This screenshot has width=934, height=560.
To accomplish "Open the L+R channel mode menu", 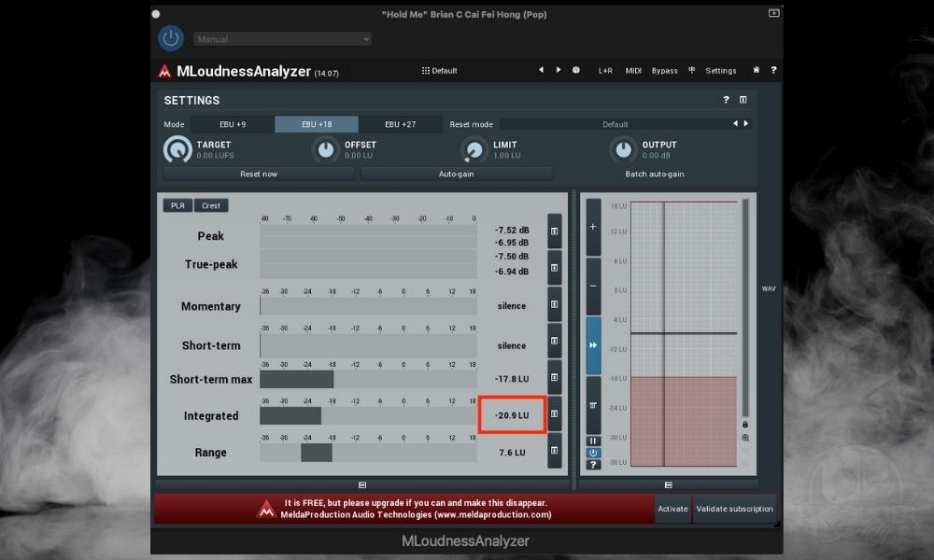I will [x=605, y=71].
